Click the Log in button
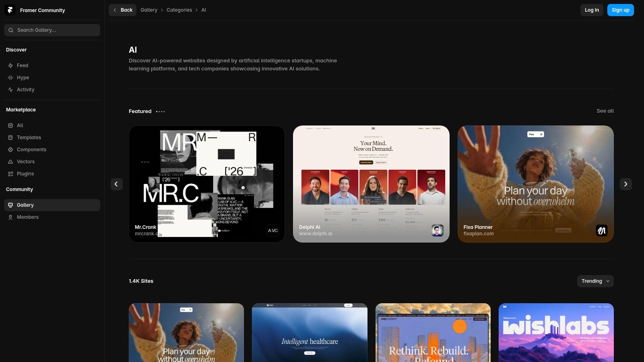 pos(592,10)
